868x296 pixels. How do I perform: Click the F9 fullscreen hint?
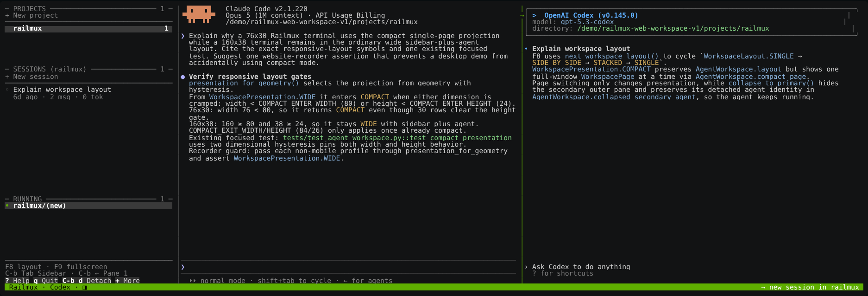tap(81, 267)
